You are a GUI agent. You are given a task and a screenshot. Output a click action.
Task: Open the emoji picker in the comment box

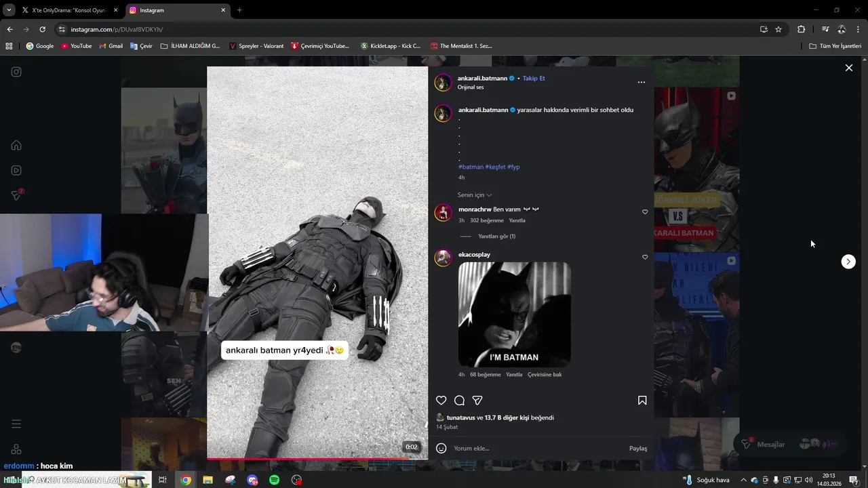[441, 448]
